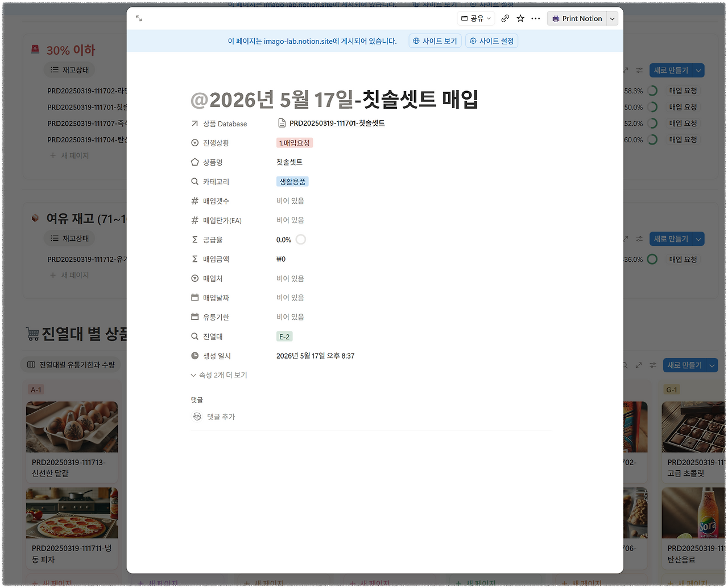This screenshot has width=728, height=588.
Task: Click 매입 요청 on the 58.3% row
Action: pyautogui.click(x=683, y=91)
